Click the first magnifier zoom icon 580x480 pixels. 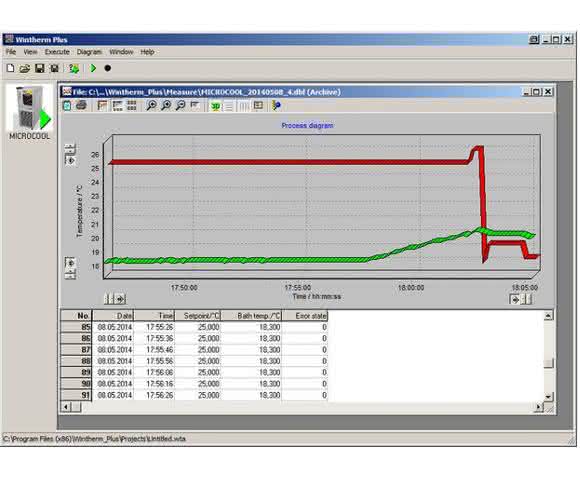point(151,106)
